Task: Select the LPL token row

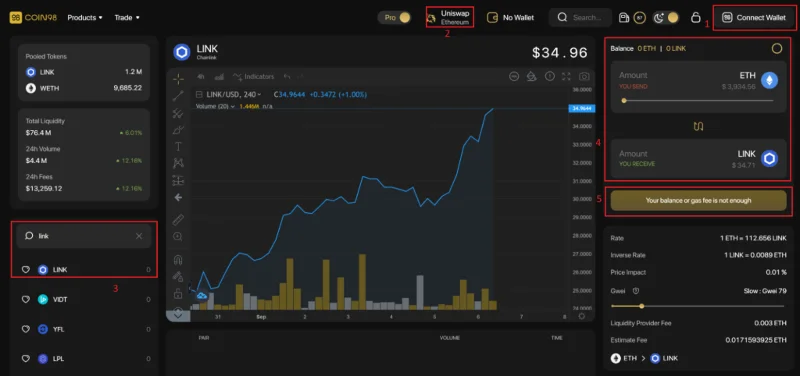Action: coord(85,359)
